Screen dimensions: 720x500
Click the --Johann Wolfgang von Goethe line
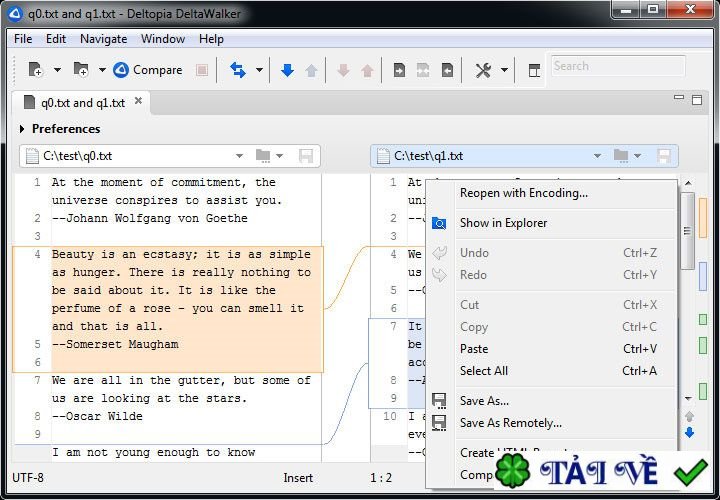[150, 219]
